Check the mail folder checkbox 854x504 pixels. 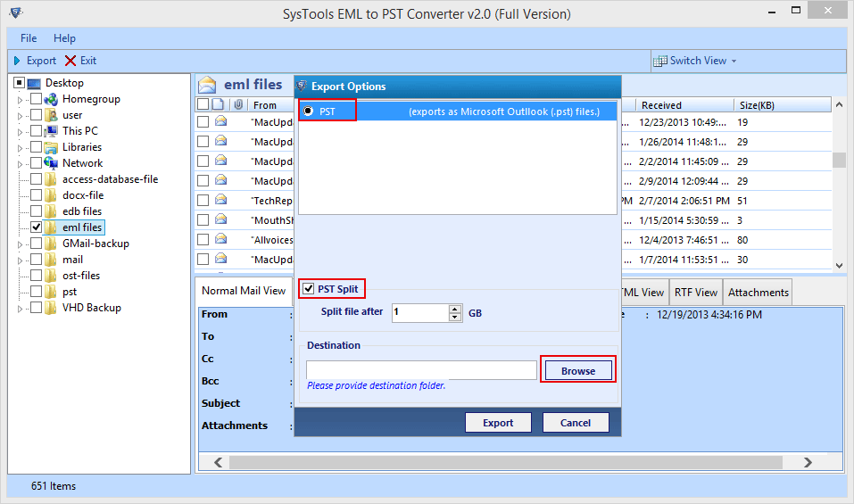[x=36, y=259]
